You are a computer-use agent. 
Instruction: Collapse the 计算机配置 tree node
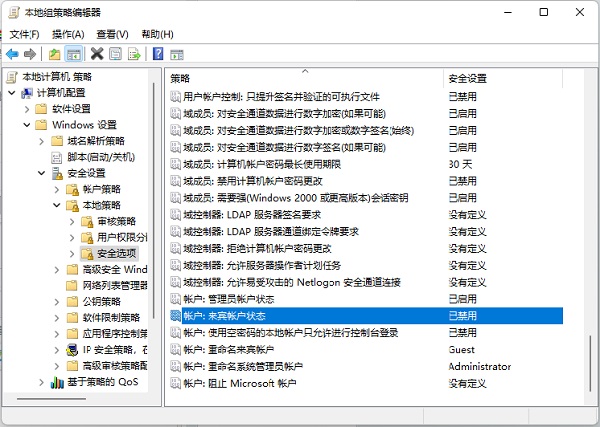(x=12, y=93)
